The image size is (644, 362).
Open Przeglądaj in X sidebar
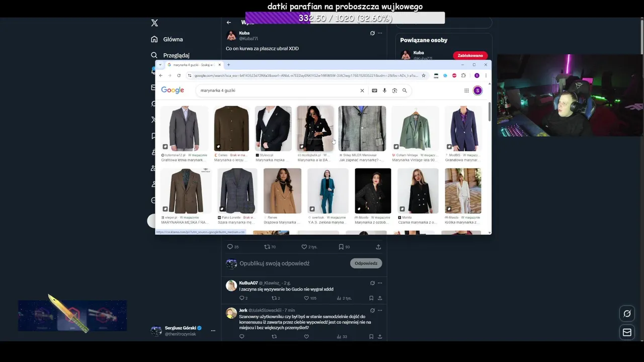[x=170, y=55]
